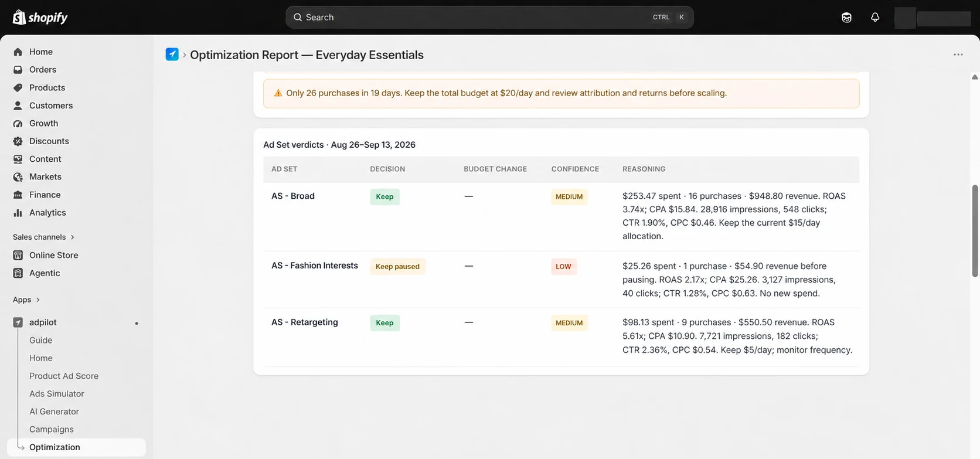Click the Customers person icon
980x459 pixels.
coord(18,106)
